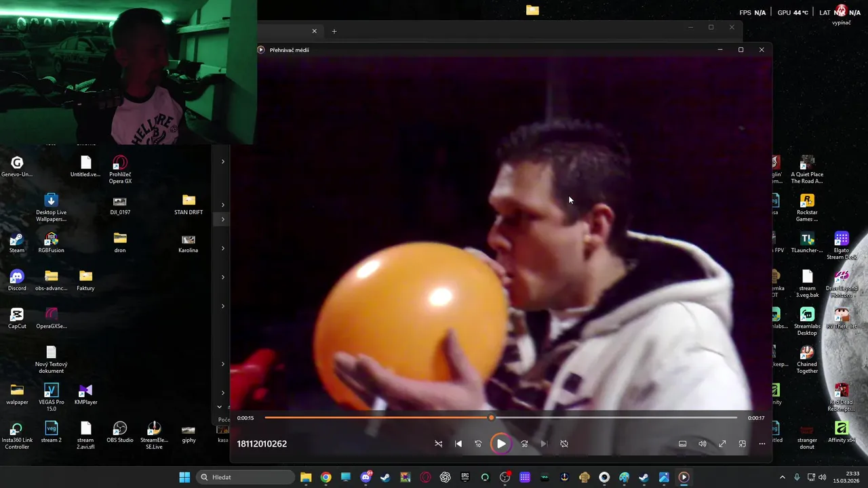Click the Hledat taskbar search box
This screenshot has width=868, height=488.
coord(244,477)
